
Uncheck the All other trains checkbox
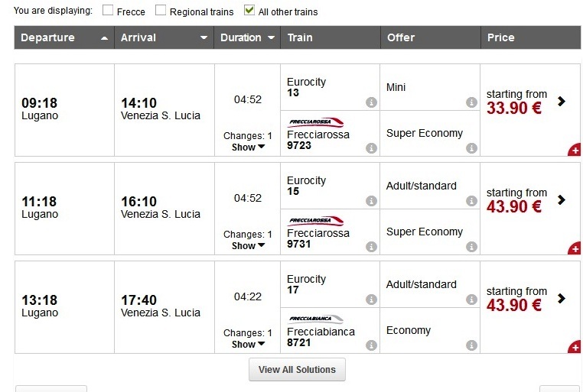point(249,11)
